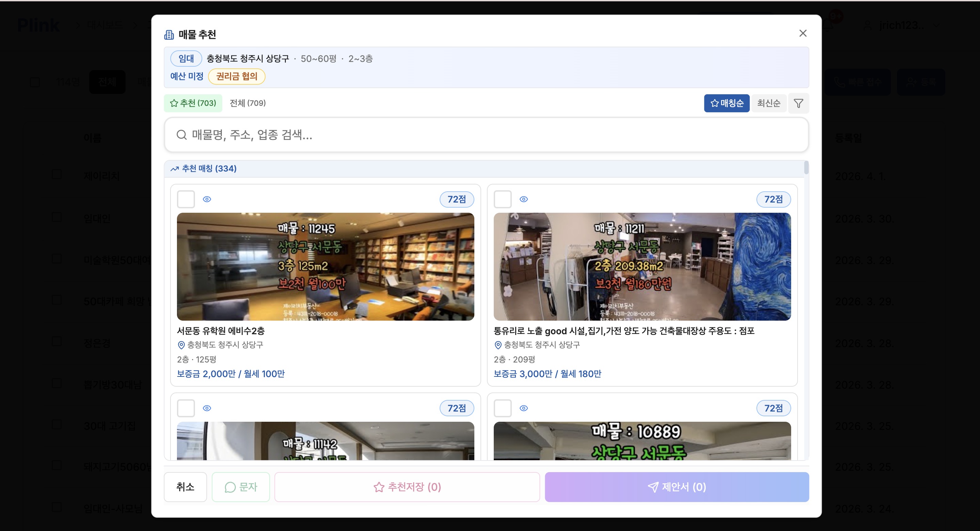This screenshot has height=531, width=980.
Task: Click eye icon on listing 11142 card
Action: click(207, 408)
